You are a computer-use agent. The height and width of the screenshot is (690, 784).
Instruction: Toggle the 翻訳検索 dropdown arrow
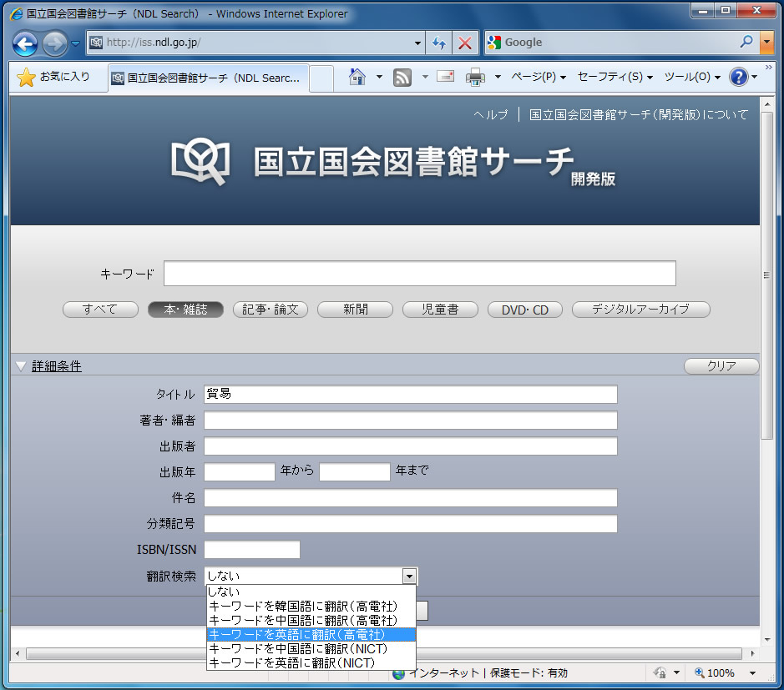409,576
